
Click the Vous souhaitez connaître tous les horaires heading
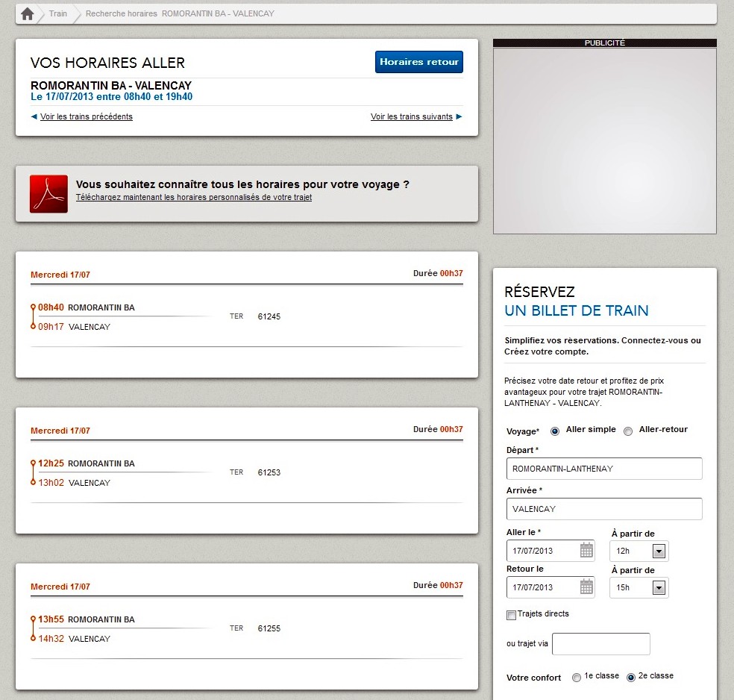tap(242, 184)
